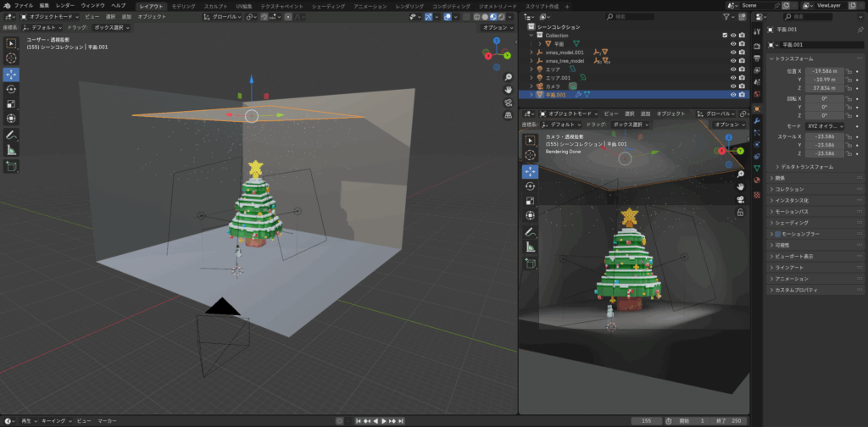
Task: Click the Annotate pencil tool in left viewport
Action: point(11,135)
